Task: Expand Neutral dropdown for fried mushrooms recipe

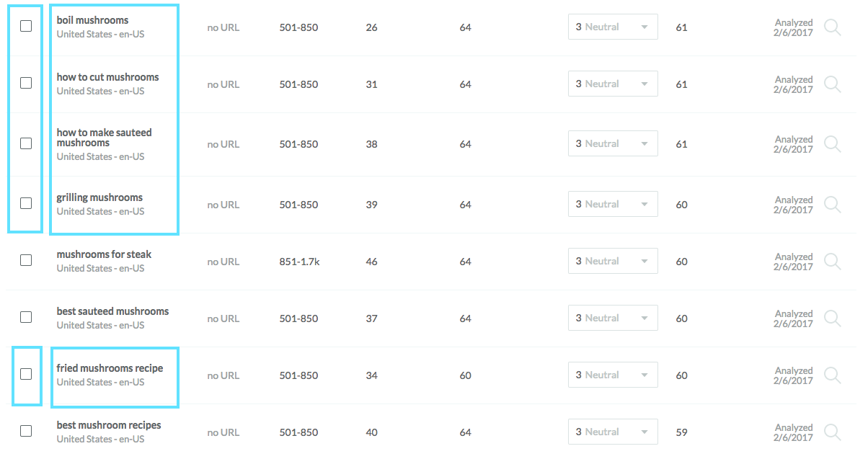Action: click(x=613, y=375)
